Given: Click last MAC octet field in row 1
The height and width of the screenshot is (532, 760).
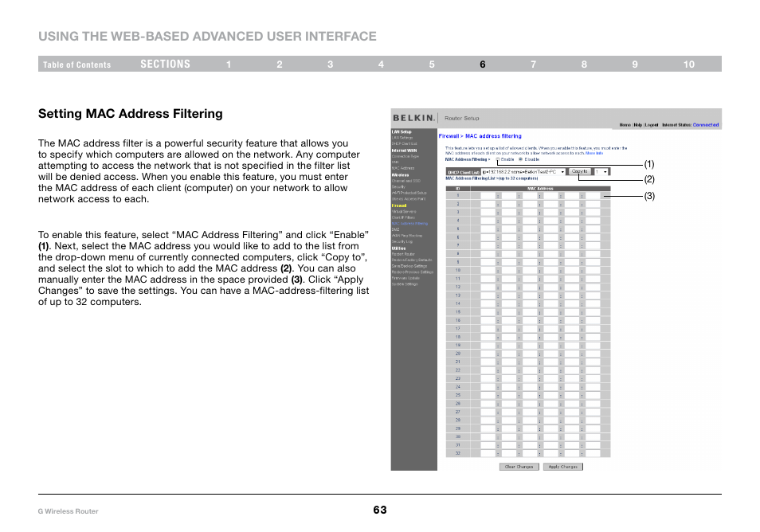Looking at the screenshot, I should (x=594, y=196).
